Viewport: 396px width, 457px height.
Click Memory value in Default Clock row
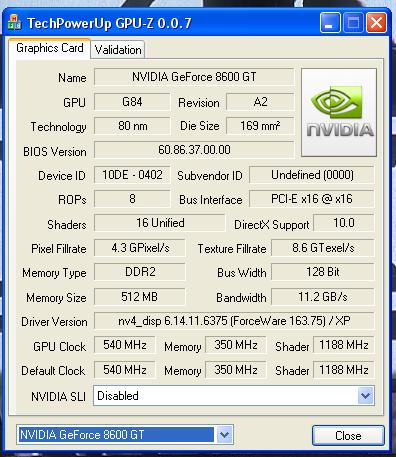(x=236, y=369)
